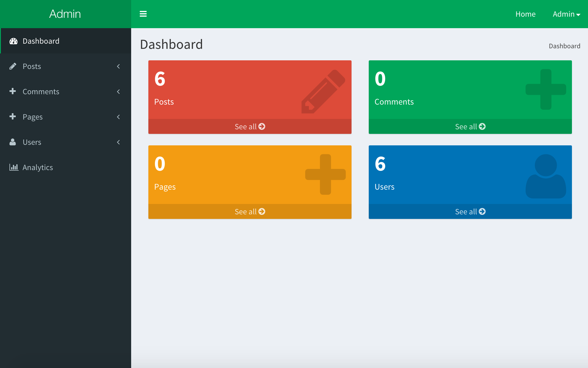This screenshot has width=588, height=368.
Task: Click the large plus icon on Pages card
Action: point(325,174)
